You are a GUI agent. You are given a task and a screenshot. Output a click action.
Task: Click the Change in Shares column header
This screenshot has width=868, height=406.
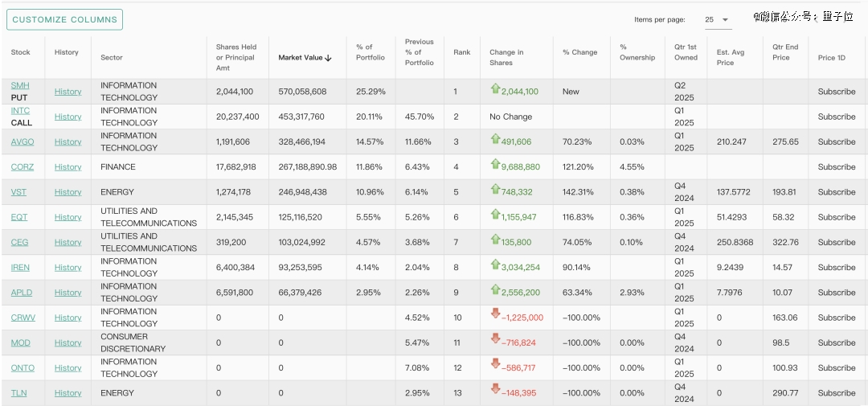coord(506,58)
